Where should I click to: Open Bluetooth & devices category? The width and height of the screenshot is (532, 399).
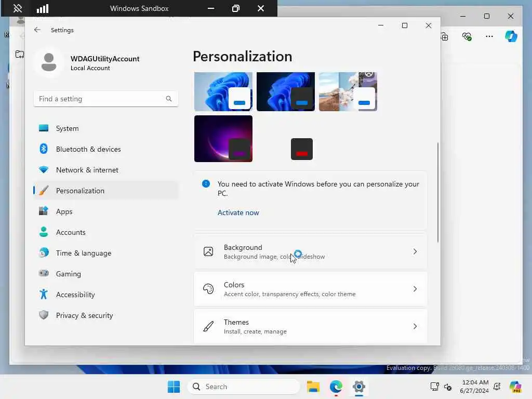pyautogui.click(x=106, y=149)
